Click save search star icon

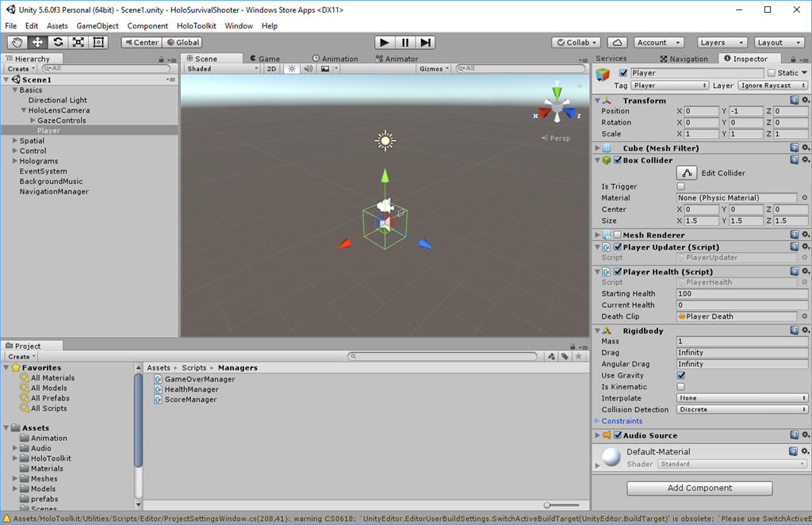pos(578,356)
